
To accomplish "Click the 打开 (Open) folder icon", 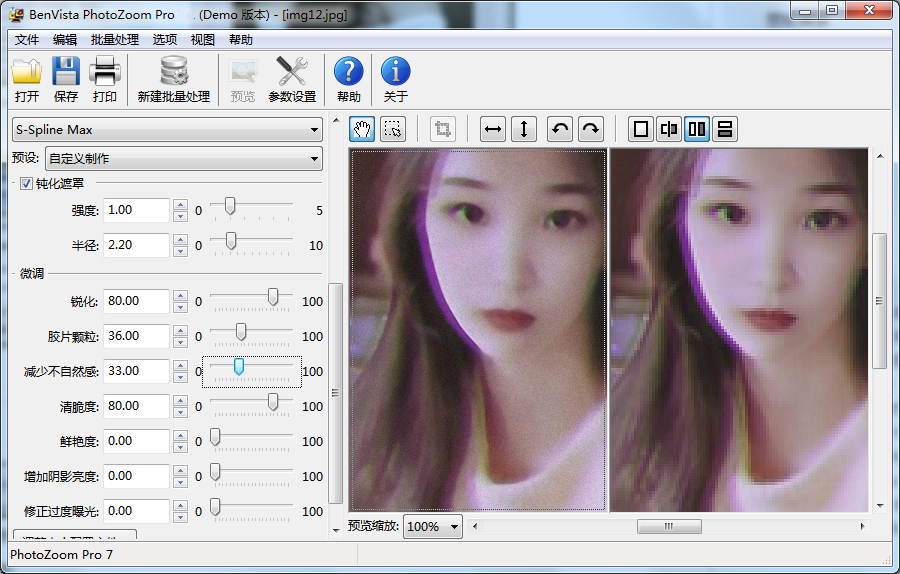I will pos(27,79).
